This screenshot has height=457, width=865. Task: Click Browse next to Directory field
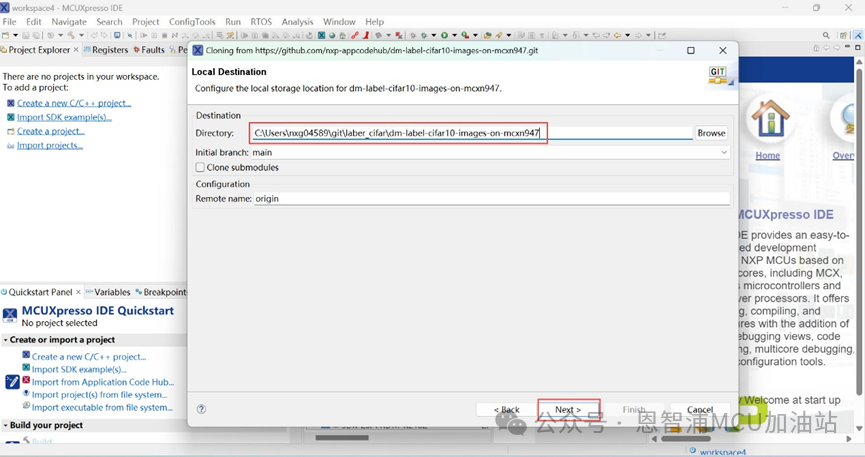point(711,133)
